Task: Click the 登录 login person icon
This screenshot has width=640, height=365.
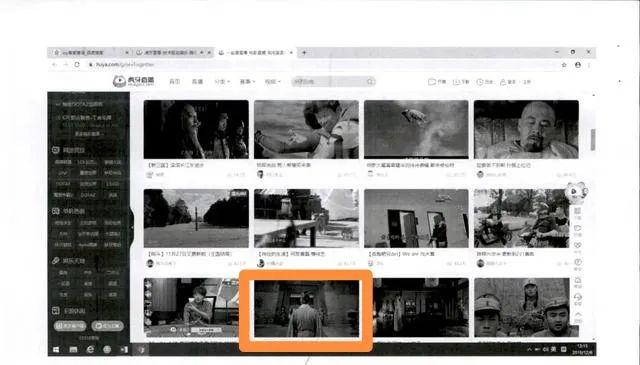Action: click(x=503, y=82)
